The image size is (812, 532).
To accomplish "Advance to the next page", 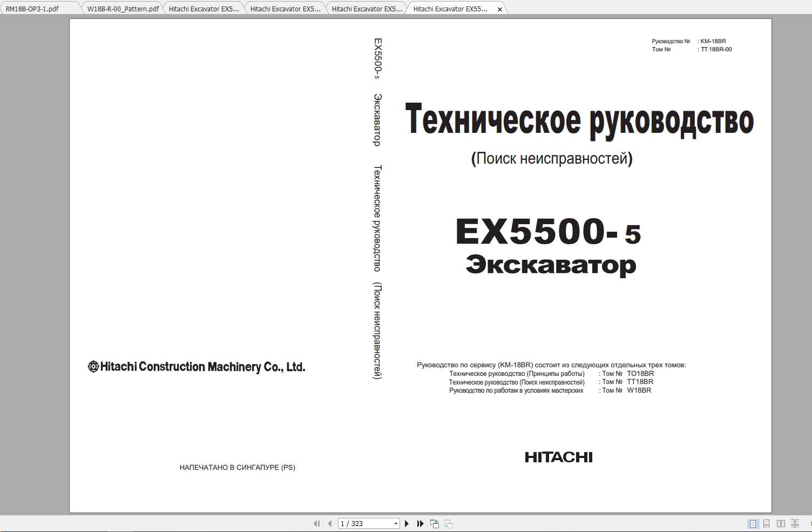I will 407,523.
